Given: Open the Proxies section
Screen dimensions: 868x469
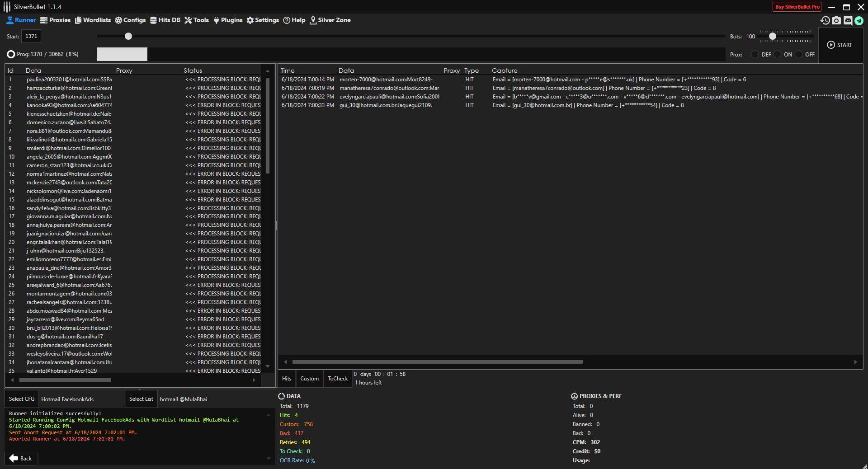Looking at the screenshot, I should tap(55, 20).
